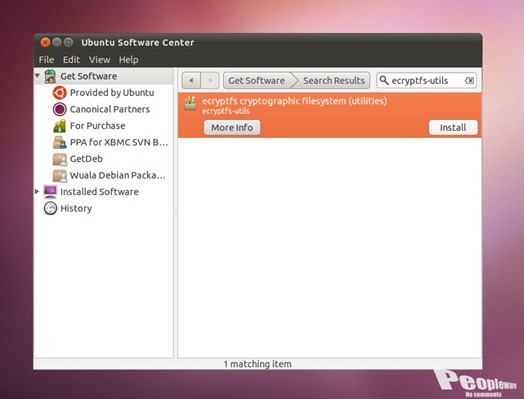Viewport: 524px width, 399px height.
Task: Go forward with the right arrow button
Action: coord(210,81)
